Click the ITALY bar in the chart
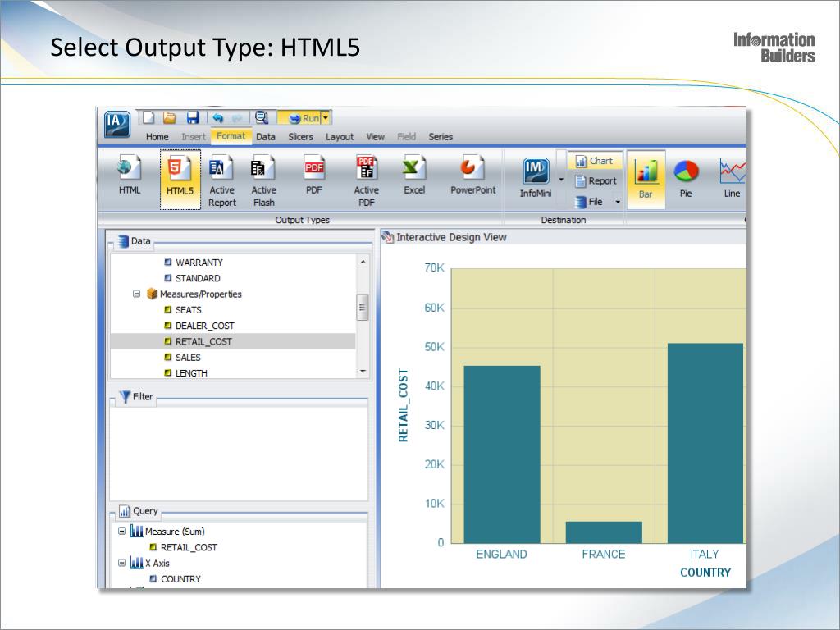 pyautogui.click(x=705, y=443)
